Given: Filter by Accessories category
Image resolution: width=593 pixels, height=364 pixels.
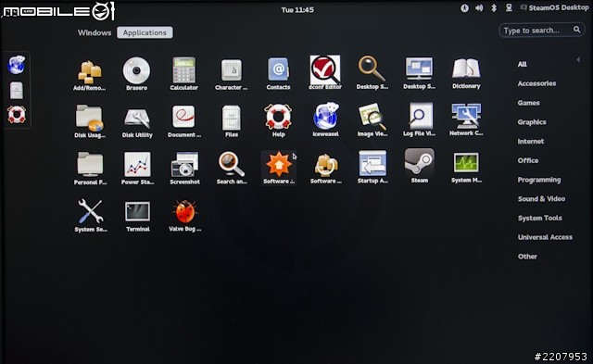Looking at the screenshot, I should pos(536,83).
